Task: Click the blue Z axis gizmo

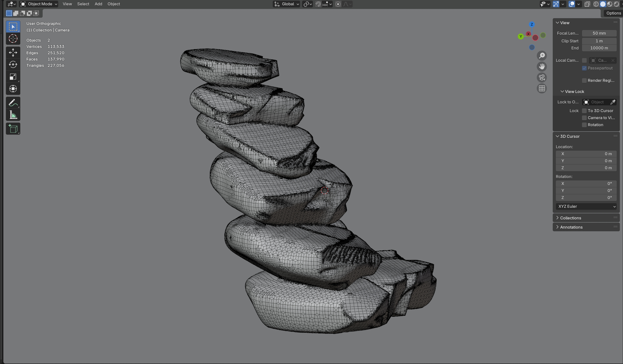Action: pyautogui.click(x=532, y=24)
